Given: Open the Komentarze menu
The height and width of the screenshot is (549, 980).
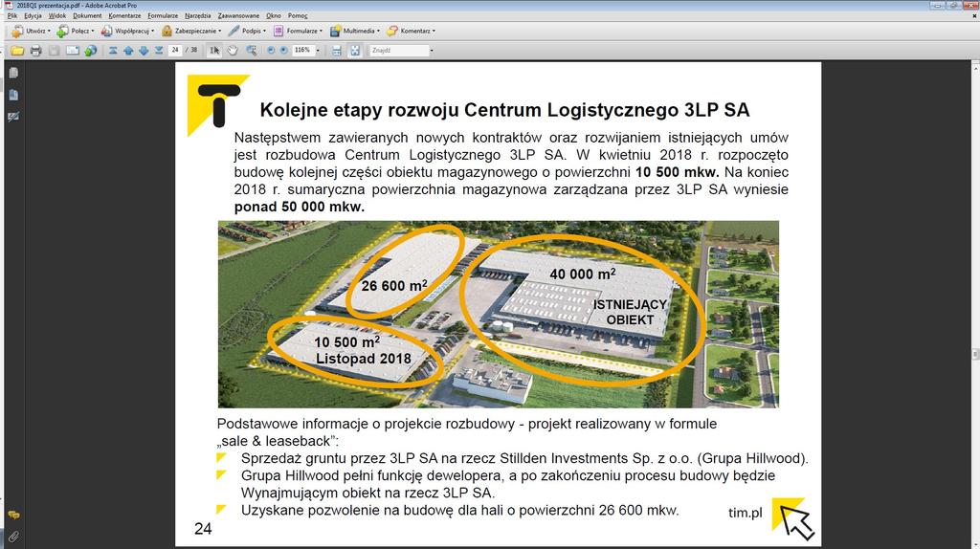Looking at the screenshot, I should pyautogui.click(x=124, y=15).
